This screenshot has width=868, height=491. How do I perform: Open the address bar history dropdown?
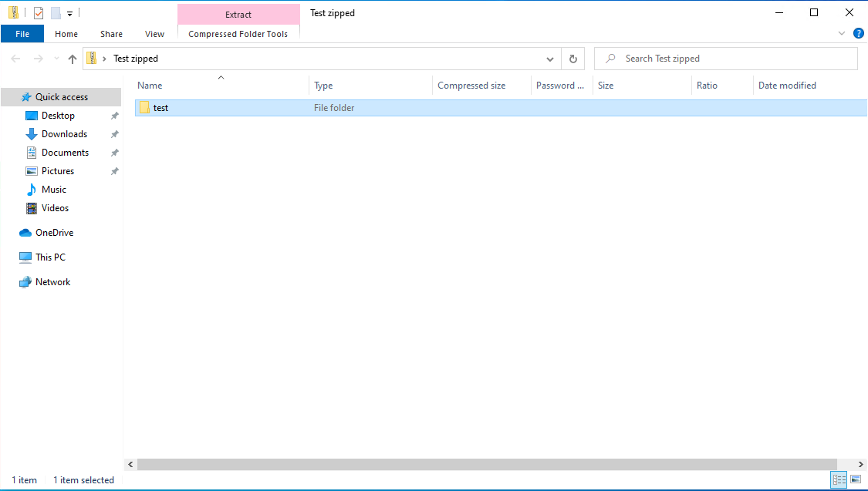(x=549, y=58)
